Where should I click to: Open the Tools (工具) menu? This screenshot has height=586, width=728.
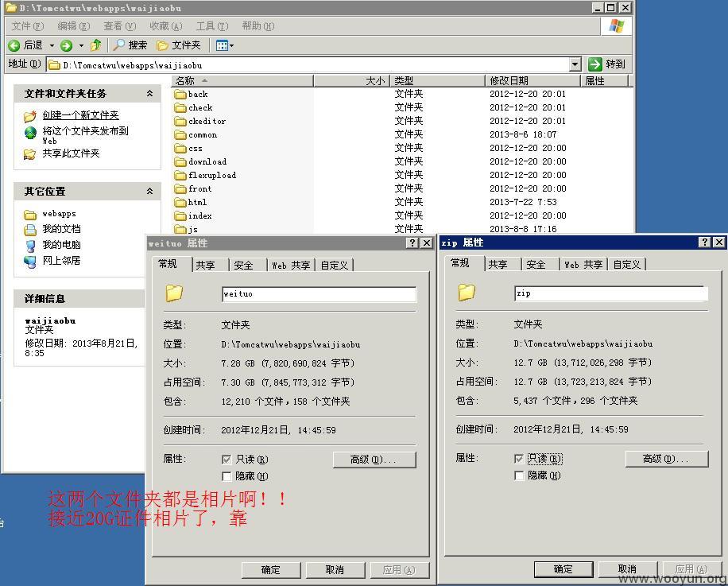coord(211,26)
